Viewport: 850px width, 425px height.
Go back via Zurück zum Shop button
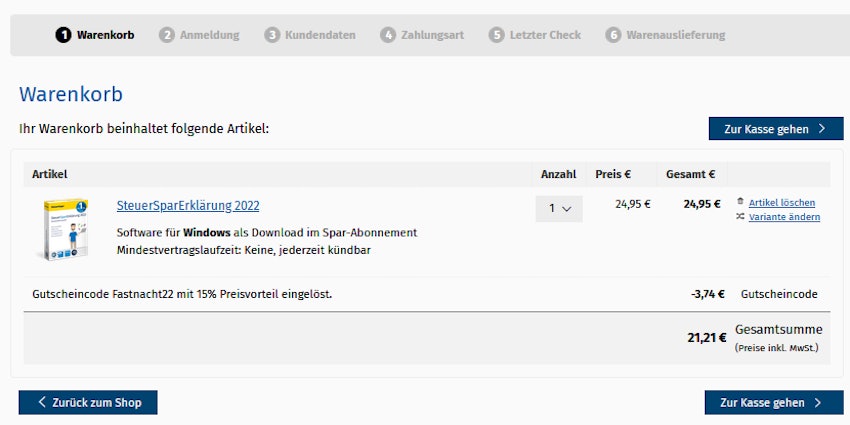pos(88,402)
